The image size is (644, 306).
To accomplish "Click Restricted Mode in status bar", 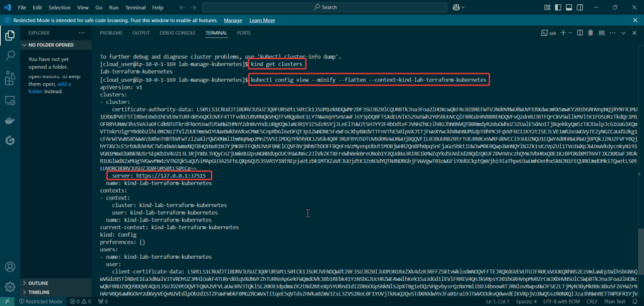I will pos(42,302).
